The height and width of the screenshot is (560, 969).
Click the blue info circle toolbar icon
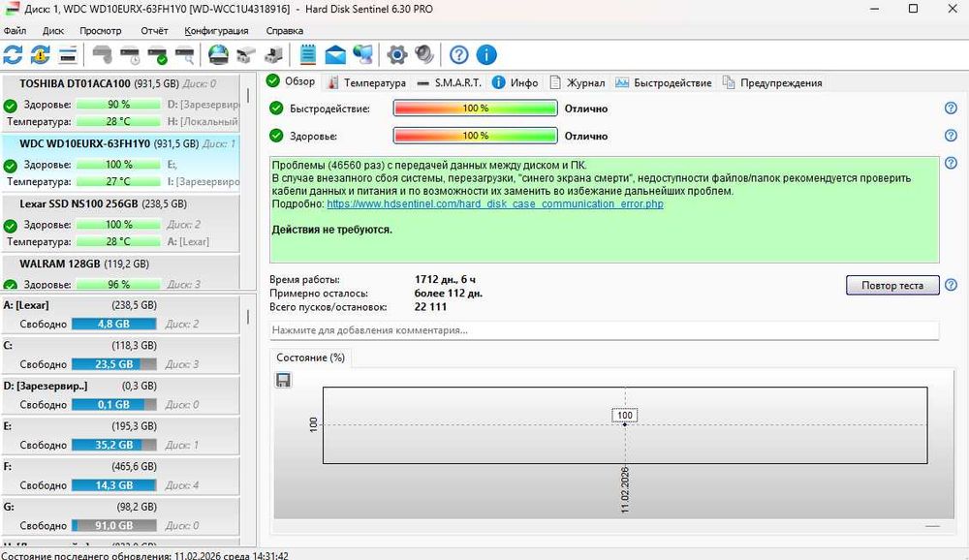tap(486, 55)
